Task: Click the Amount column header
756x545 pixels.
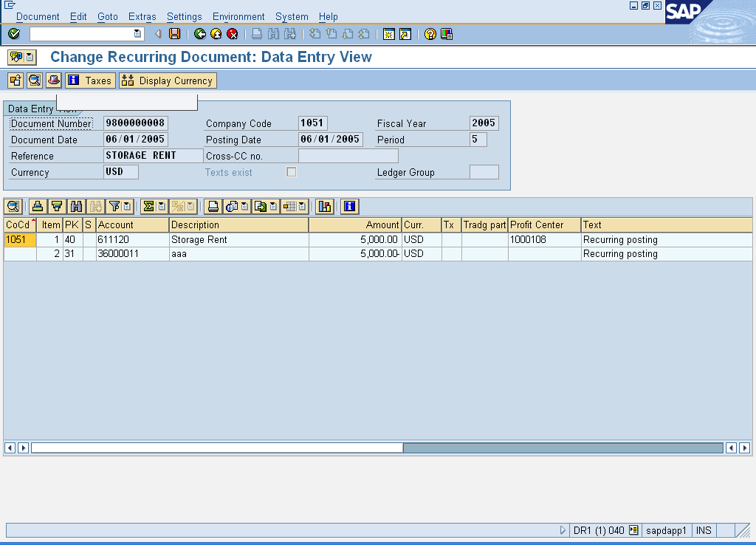Action: (355, 224)
